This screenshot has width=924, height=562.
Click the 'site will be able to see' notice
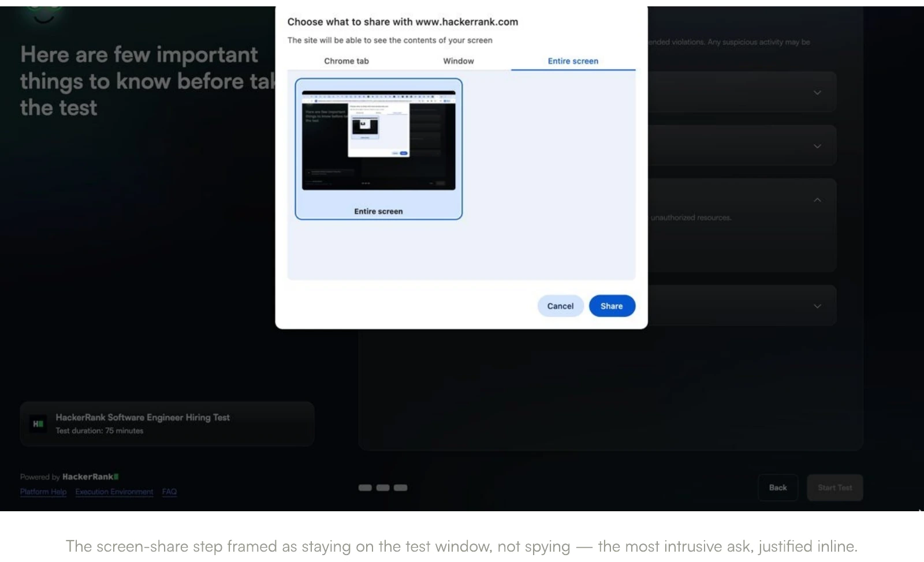390,40
